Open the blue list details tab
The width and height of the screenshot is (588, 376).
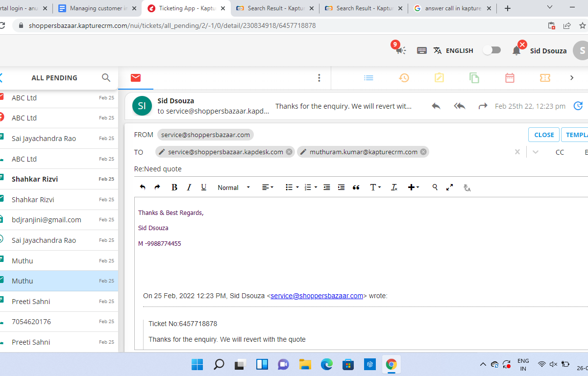click(x=368, y=78)
